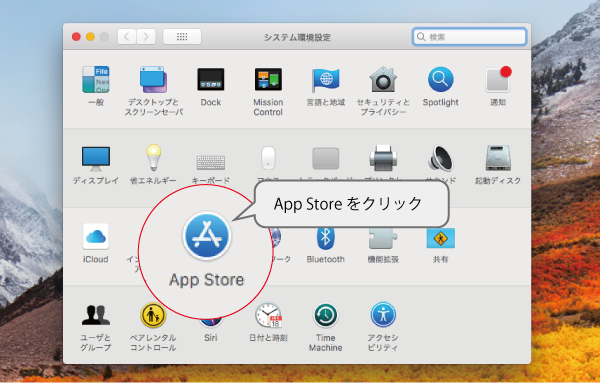Open Spotlight preferences

[440, 80]
